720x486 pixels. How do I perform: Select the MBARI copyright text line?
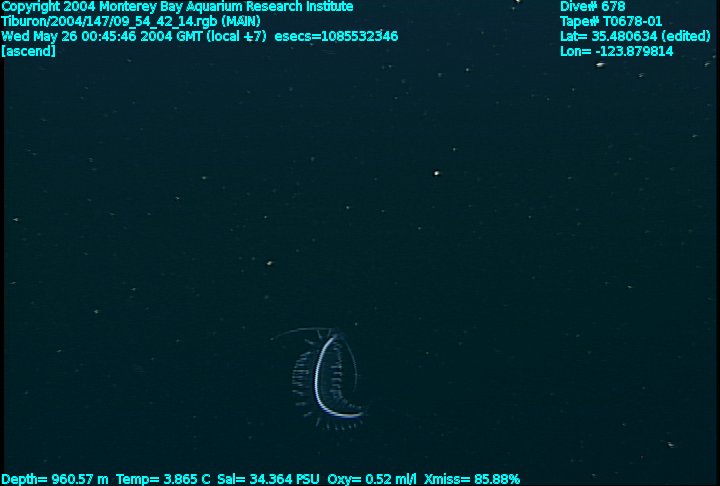pos(177,7)
